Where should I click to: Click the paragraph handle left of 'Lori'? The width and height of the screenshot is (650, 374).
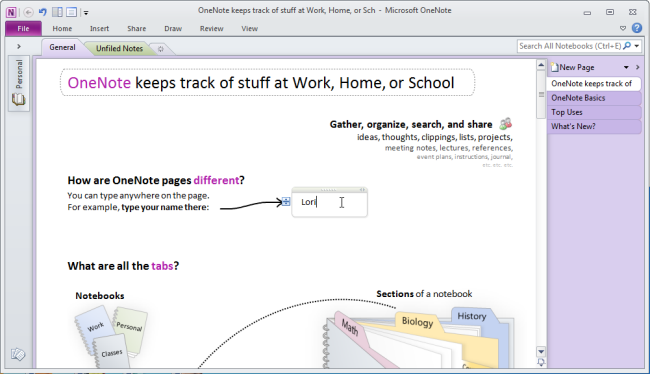(x=286, y=202)
